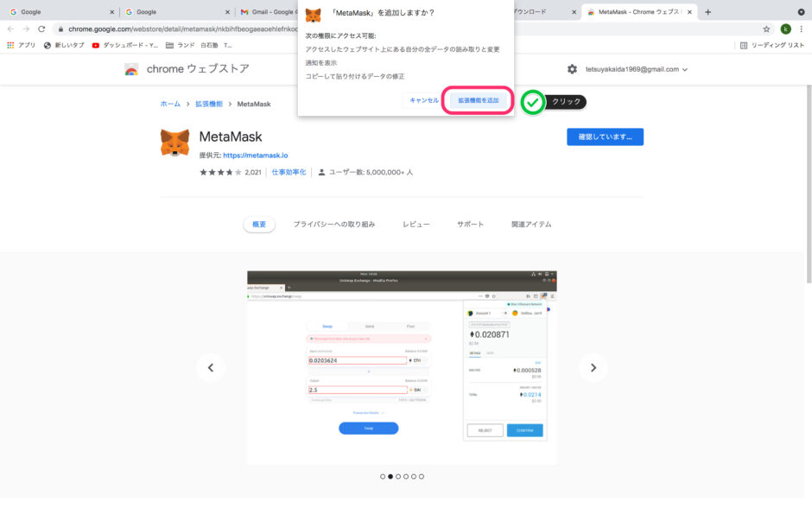The height and width of the screenshot is (508, 812).
Task: Select the first carousel pagination dot
Action: [383, 476]
